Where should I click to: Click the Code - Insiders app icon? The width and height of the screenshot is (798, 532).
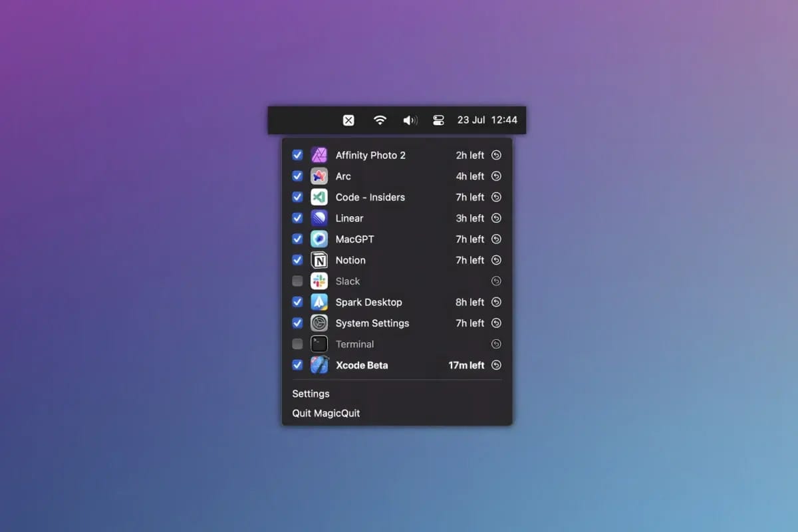click(319, 197)
